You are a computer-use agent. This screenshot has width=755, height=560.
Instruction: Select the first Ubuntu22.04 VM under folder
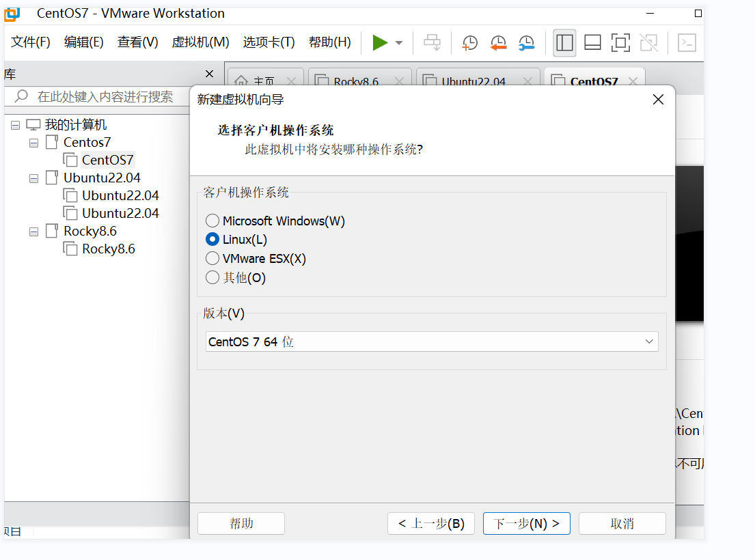120,195
